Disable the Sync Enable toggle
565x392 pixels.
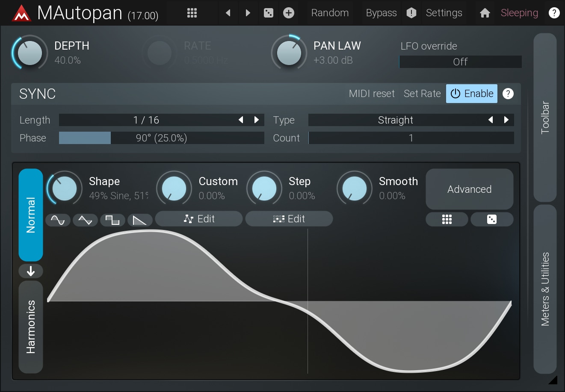(471, 94)
